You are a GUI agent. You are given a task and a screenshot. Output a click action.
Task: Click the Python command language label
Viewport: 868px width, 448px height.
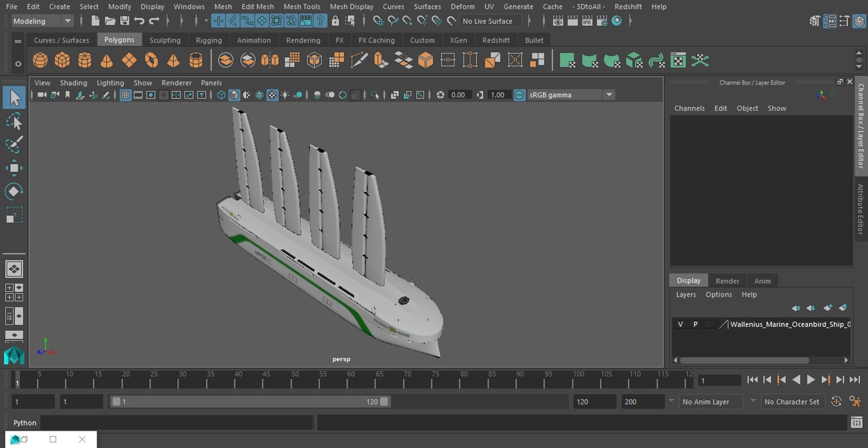pos(25,423)
